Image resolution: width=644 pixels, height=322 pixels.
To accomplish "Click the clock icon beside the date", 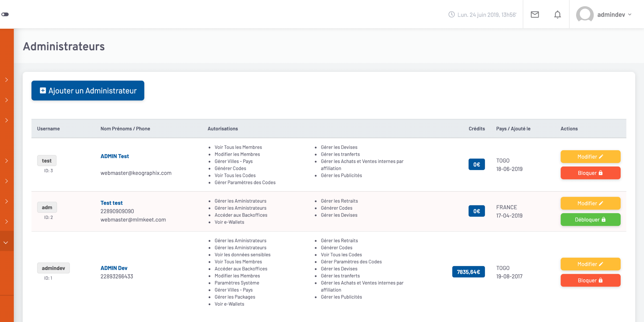I will point(451,15).
